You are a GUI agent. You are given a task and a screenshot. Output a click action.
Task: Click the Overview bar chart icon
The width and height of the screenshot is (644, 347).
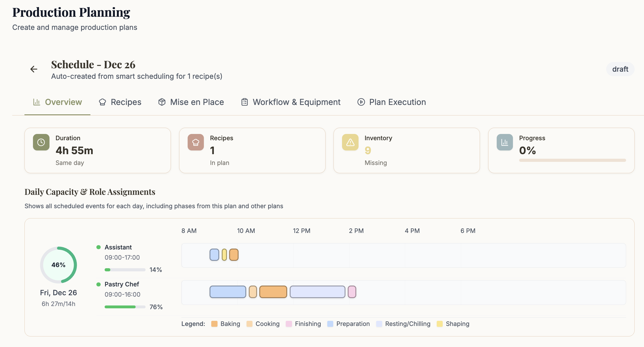(x=36, y=102)
